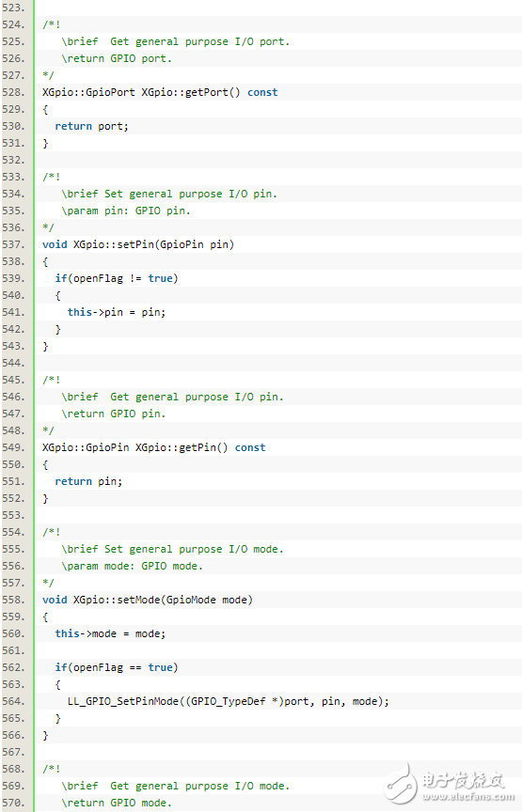
Task: Click 'void XGpio::setMode(GpioMode mode)' declaration
Action: 148,600
